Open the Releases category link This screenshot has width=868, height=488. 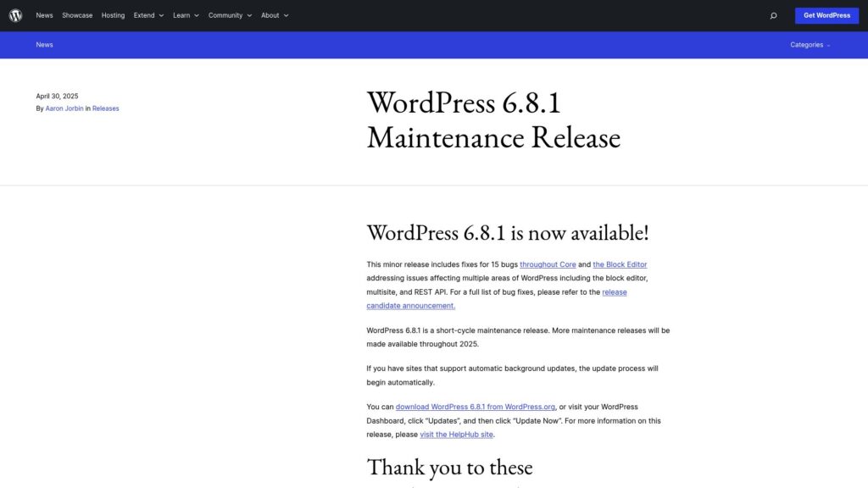pos(105,108)
